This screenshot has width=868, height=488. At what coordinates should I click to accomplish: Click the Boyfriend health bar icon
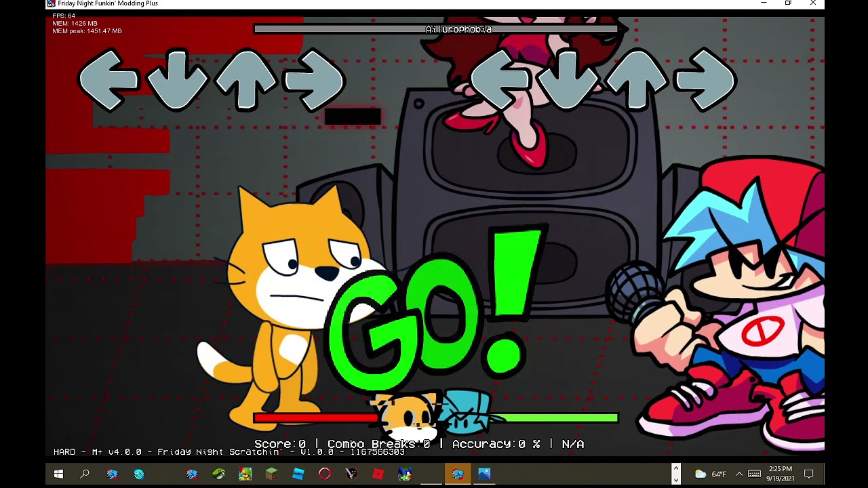coord(469,411)
